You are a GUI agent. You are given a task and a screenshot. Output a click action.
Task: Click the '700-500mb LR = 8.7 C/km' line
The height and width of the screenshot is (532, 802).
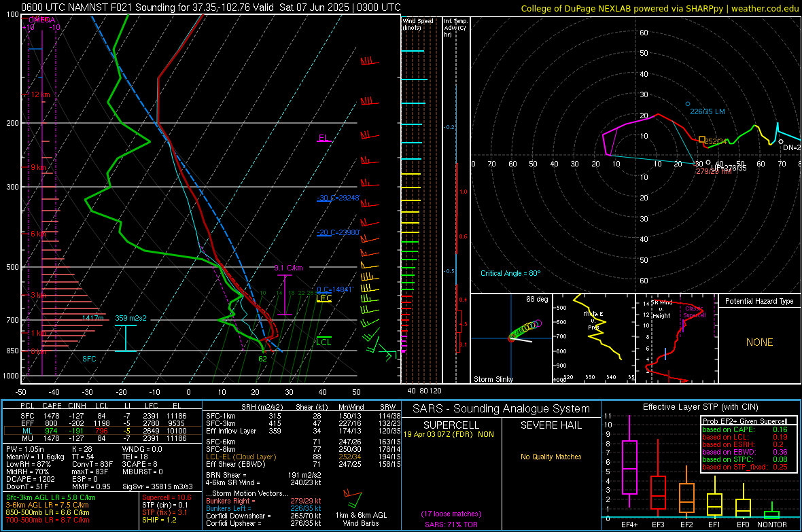[x=48, y=520]
